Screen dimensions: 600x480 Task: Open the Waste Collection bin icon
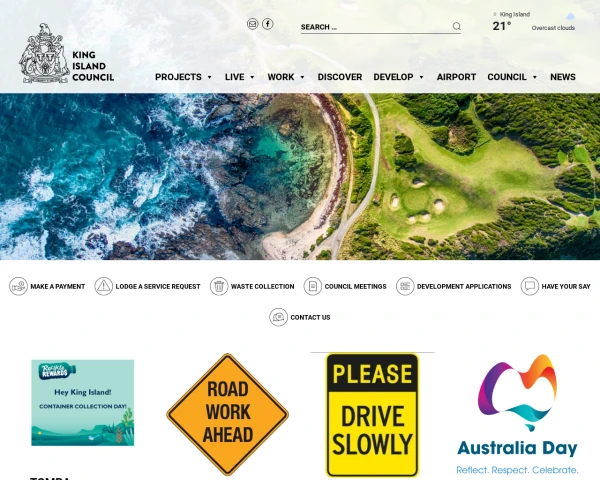[x=219, y=286]
